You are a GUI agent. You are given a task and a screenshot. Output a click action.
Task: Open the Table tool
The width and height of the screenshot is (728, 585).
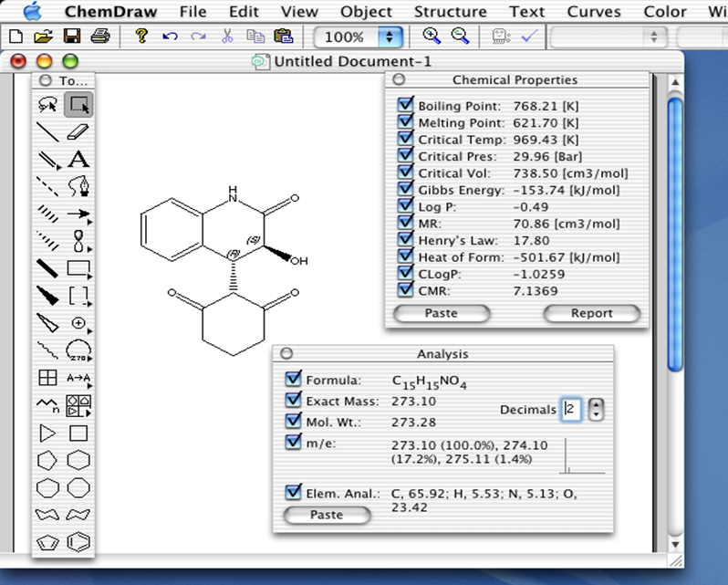point(47,378)
